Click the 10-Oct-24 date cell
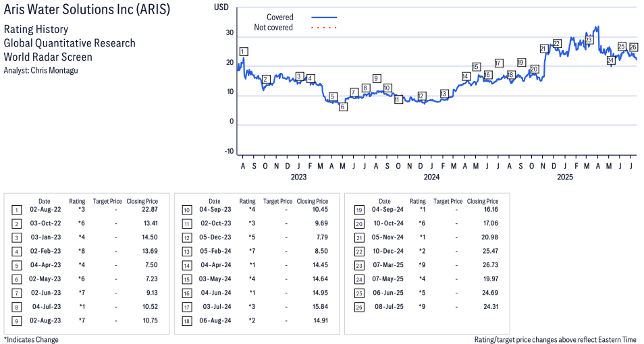The height and width of the screenshot is (344, 644). point(388,223)
